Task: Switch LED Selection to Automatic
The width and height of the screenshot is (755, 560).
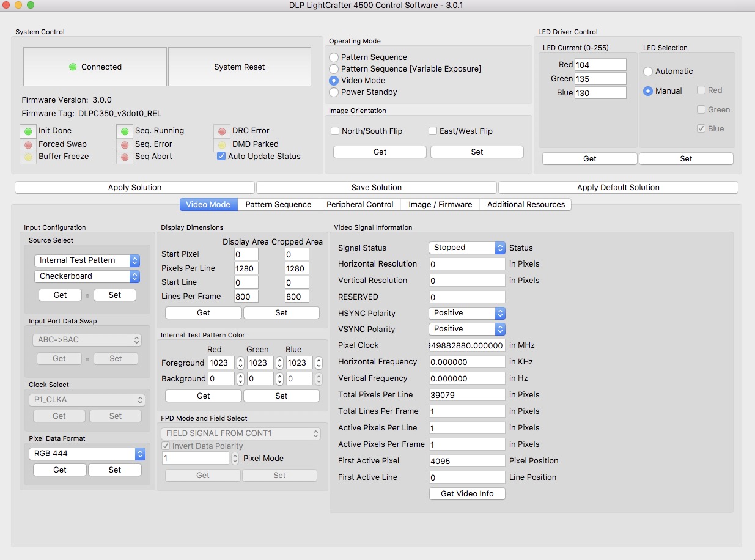Action: (647, 71)
